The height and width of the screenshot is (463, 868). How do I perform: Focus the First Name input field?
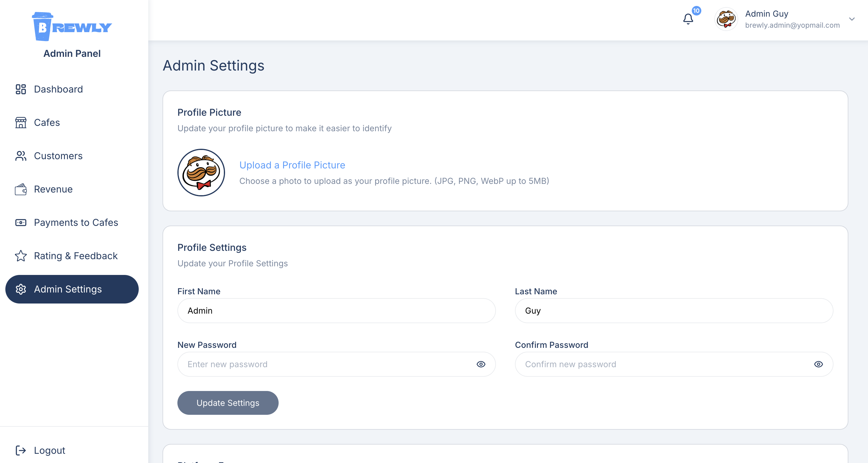click(x=336, y=310)
